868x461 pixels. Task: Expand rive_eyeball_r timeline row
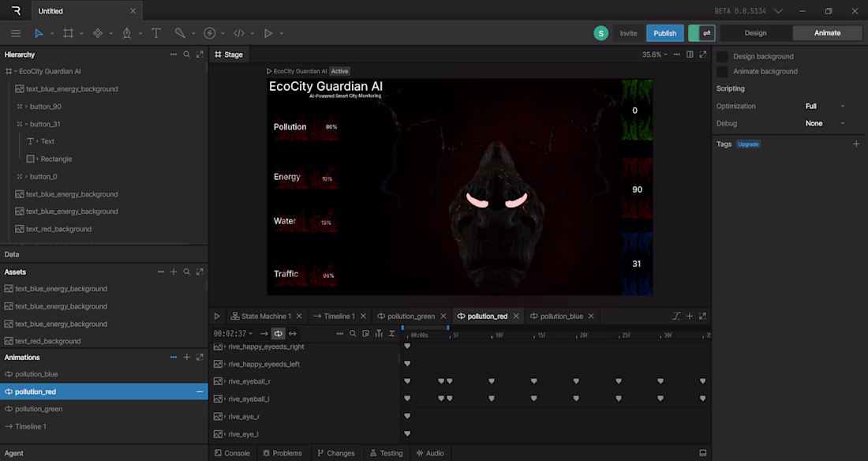point(225,381)
